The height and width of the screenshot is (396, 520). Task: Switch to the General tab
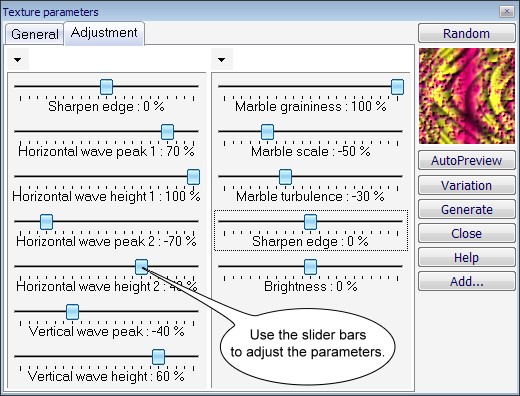tap(34, 34)
